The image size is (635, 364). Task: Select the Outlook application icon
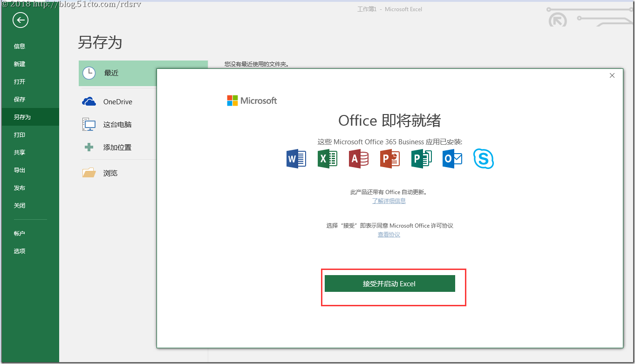pyautogui.click(x=452, y=159)
